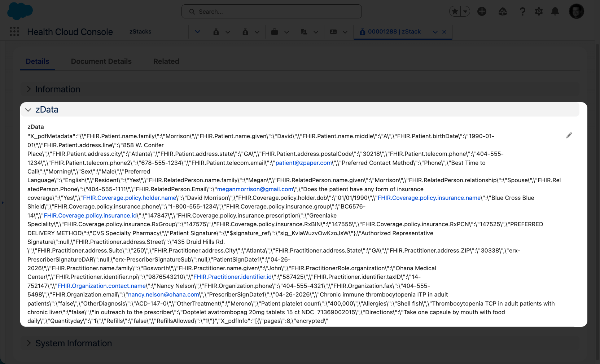This screenshot has width=600, height=364.
Task: Switch to the Details tab
Action: 38,61
